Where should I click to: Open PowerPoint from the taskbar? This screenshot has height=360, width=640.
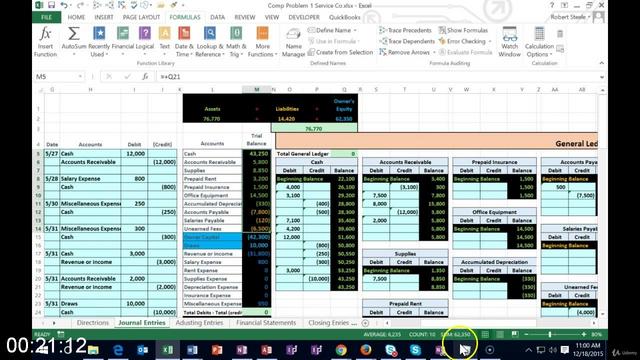(x=217, y=350)
